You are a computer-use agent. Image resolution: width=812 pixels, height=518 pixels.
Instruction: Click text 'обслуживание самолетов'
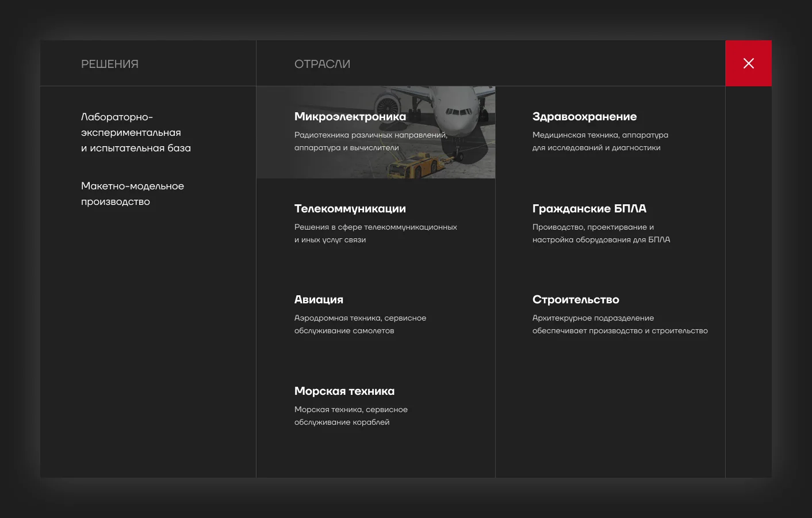coord(344,331)
